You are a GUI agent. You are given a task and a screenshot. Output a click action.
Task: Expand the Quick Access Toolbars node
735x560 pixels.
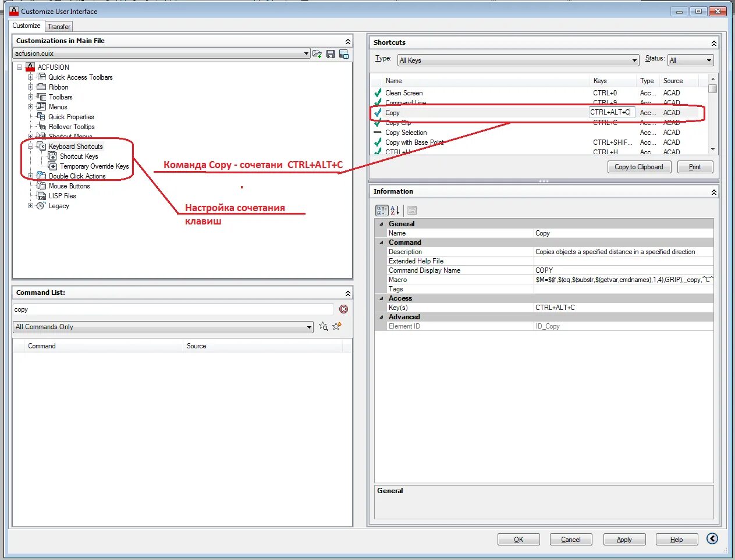31,77
